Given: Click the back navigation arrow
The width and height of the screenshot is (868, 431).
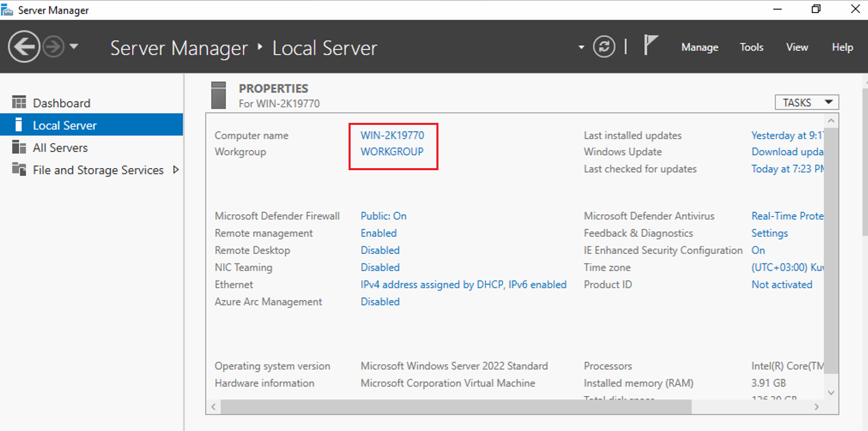Looking at the screenshot, I should pyautogui.click(x=23, y=46).
